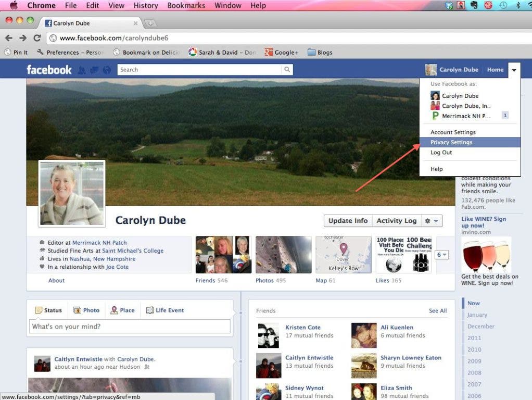Click the Update Info button
This screenshot has height=400, width=532.
[348, 221]
